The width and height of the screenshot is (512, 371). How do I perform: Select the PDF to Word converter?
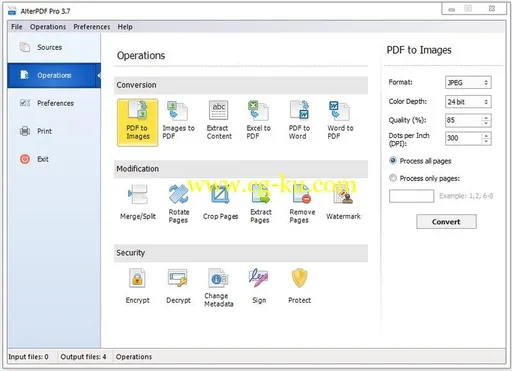[x=299, y=120]
